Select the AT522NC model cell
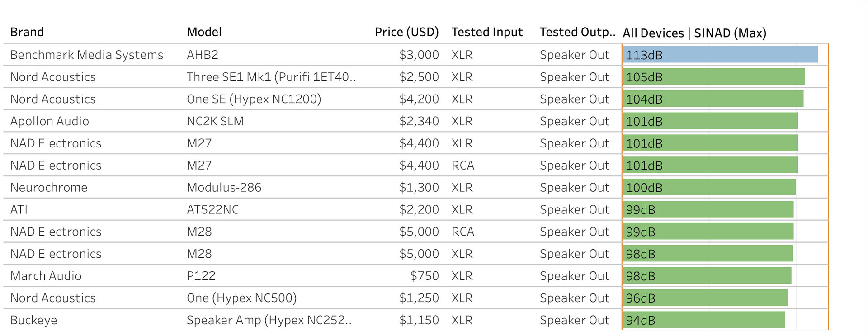 [x=212, y=209]
